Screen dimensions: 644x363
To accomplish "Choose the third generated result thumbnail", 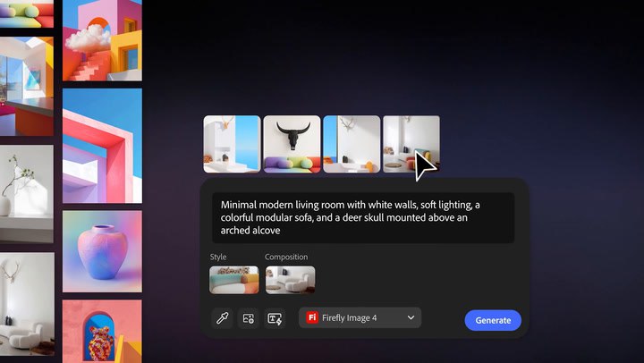I will point(352,144).
